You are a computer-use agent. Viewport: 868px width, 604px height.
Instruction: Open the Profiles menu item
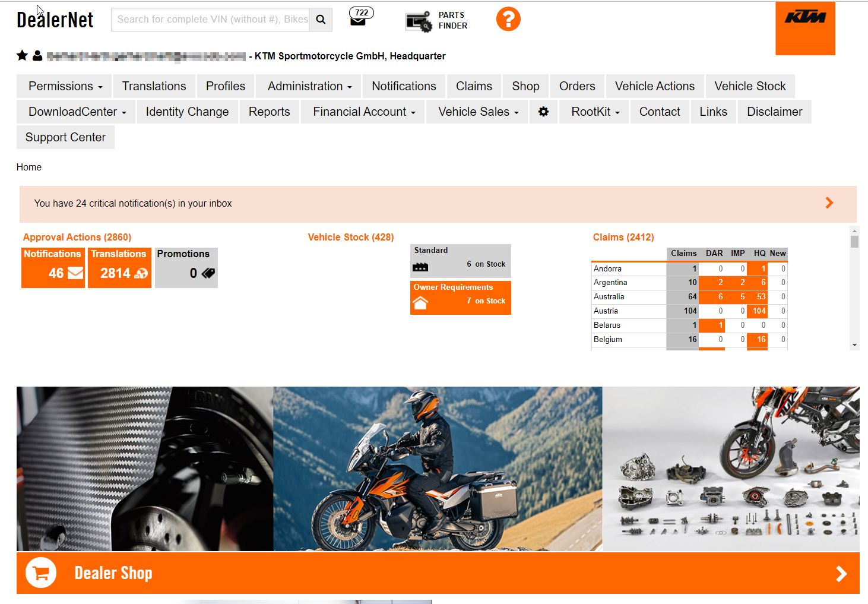pyautogui.click(x=226, y=86)
